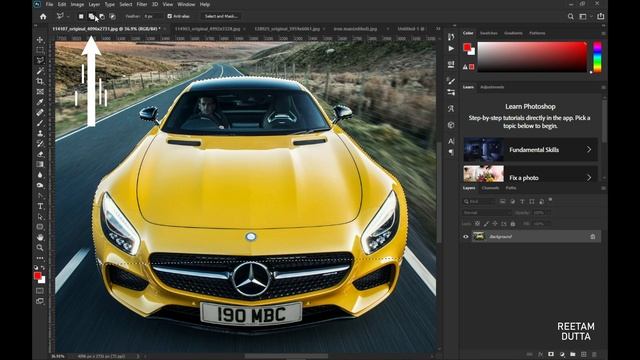The width and height of the screenshot is (640, 360).
Task: Click Add Layer Mask icon at panel bottom
Action: coord(551,354)
